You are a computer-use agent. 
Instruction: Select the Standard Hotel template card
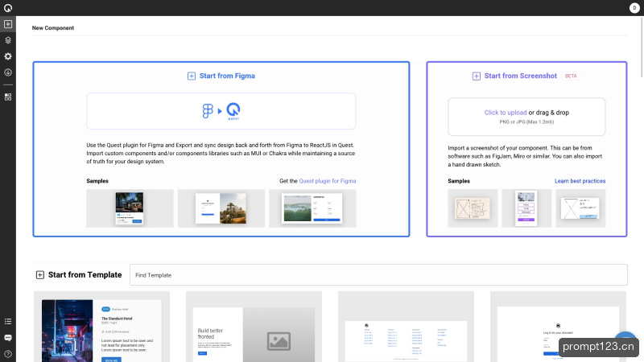pos(101,327)
